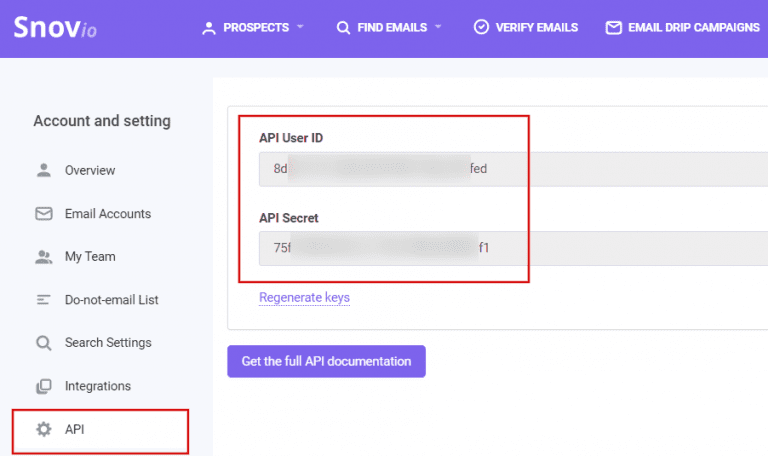Expand the Find Emails dropdown arrow
Image resolution: width=768 pixels, height=456 pixels.
437,28
